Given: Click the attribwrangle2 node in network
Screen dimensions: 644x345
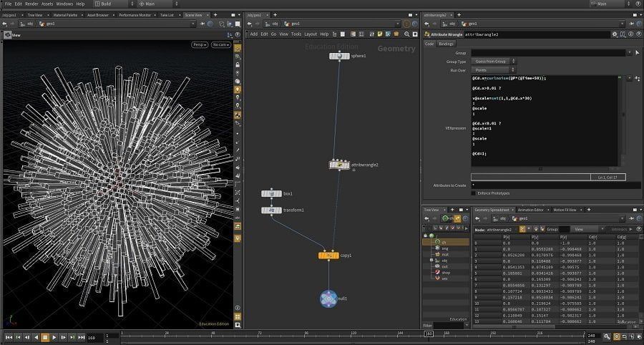Looking at the screenshot, I should coord(339,165).
